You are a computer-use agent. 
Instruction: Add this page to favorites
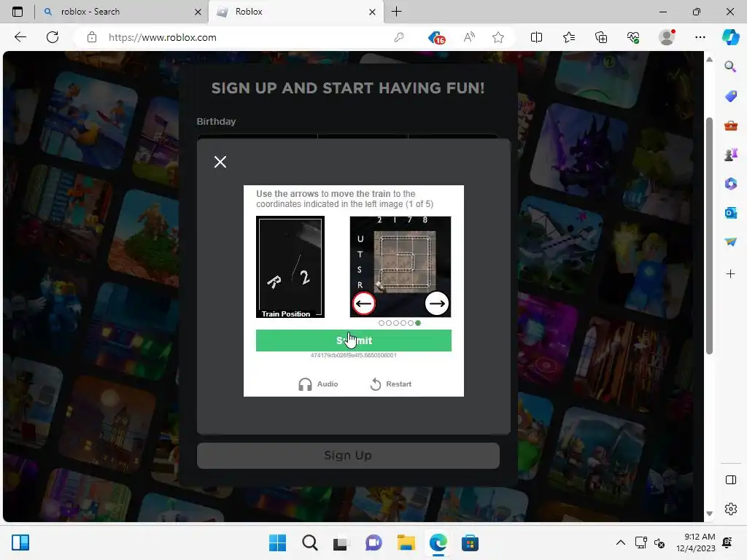click(498, 37)
